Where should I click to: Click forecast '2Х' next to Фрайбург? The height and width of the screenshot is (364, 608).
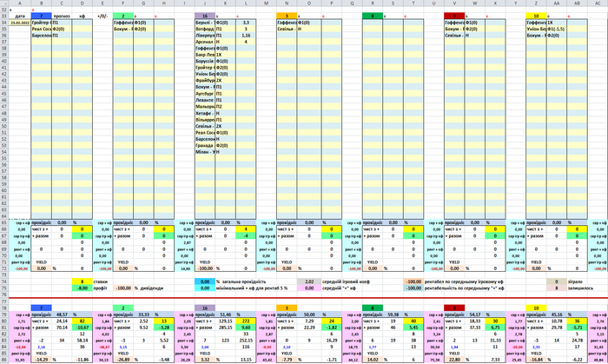[x=225, y=81]
